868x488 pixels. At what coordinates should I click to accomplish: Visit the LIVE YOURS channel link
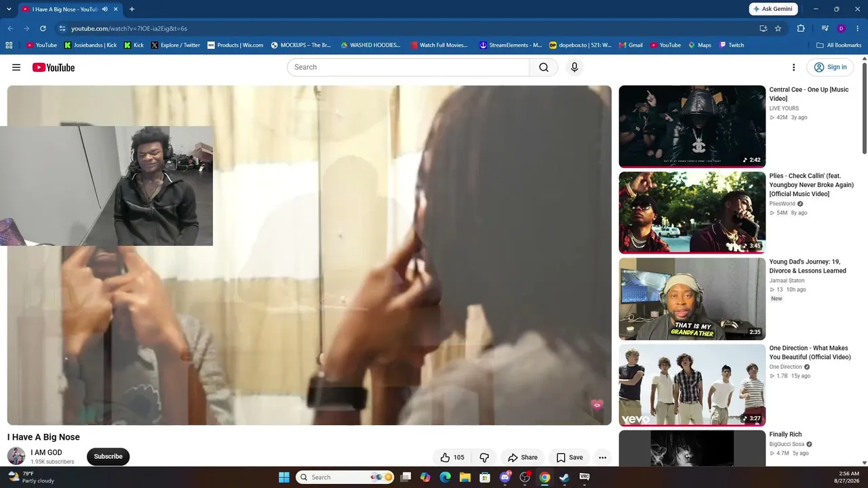point(784,108)
